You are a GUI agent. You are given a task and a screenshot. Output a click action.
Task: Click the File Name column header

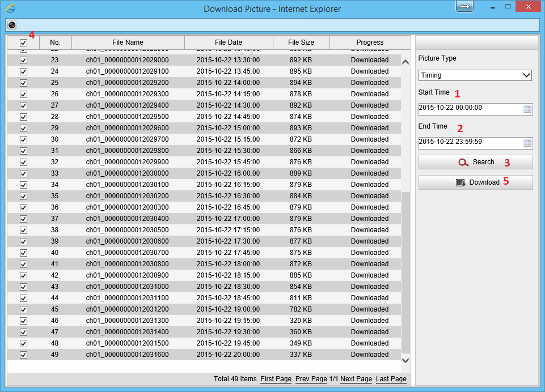[x=128, y=42]
